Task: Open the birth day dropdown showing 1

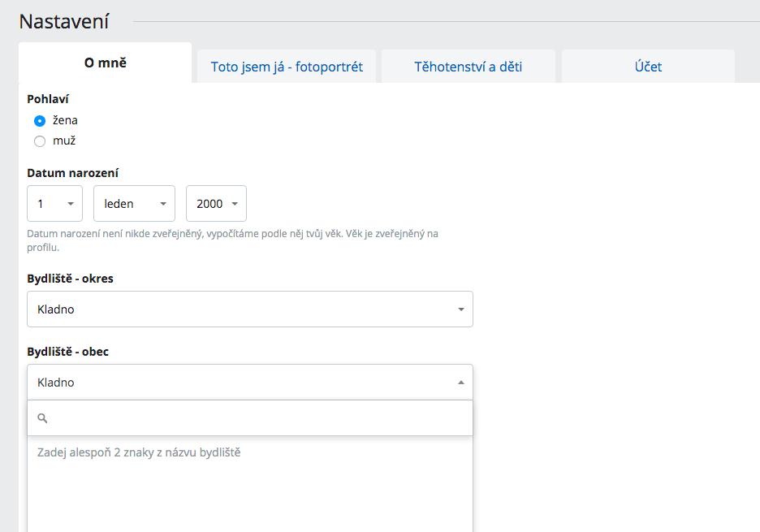Action: click(x=54, y=204)
